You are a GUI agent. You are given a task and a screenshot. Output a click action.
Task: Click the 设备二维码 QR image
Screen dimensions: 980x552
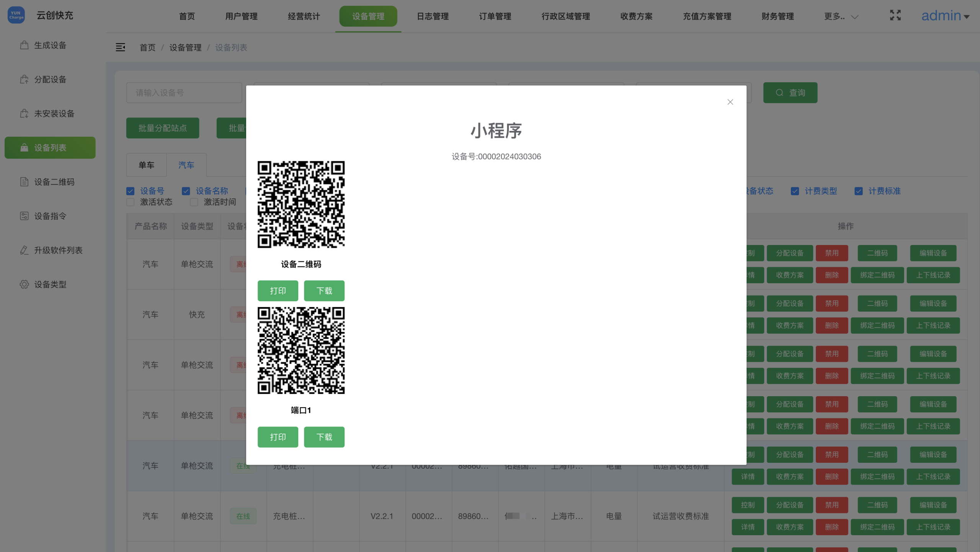click(x=301, y=204)
